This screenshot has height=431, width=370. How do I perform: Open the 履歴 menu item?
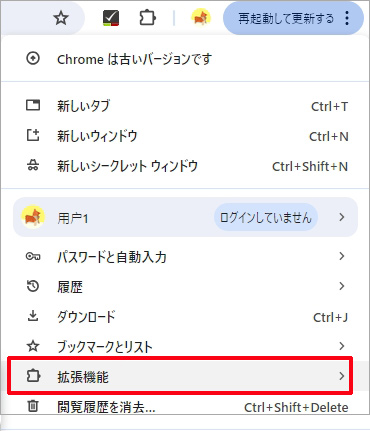[x=185, y=287]
